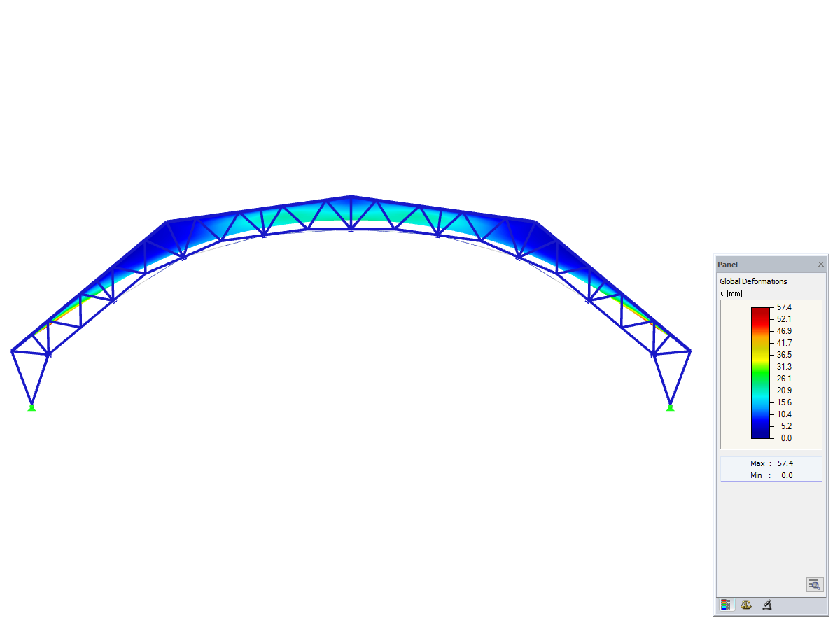Select the left green hinged support symbol
840x630 pixels.
31,407
